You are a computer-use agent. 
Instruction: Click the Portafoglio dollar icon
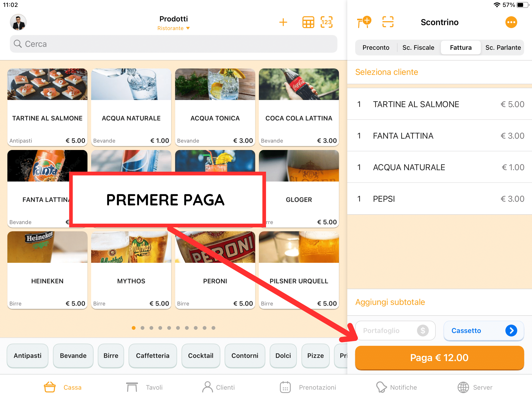pyautogui.click(x=423, y=331)
